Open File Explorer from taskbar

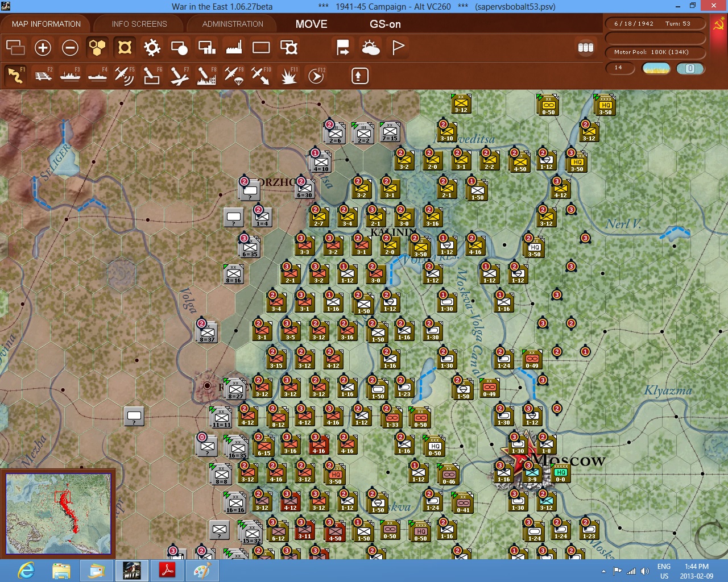click(61, 571)
